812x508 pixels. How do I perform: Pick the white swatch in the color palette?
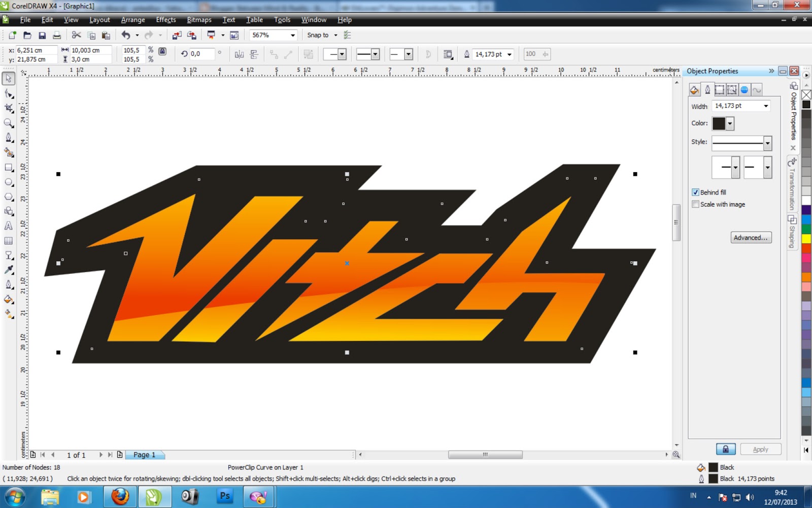coord(806,200)
